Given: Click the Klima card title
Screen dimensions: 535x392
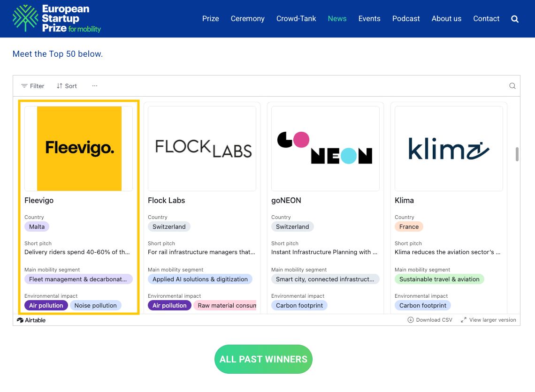Looking at the screenshot, I should coord(404,200).
